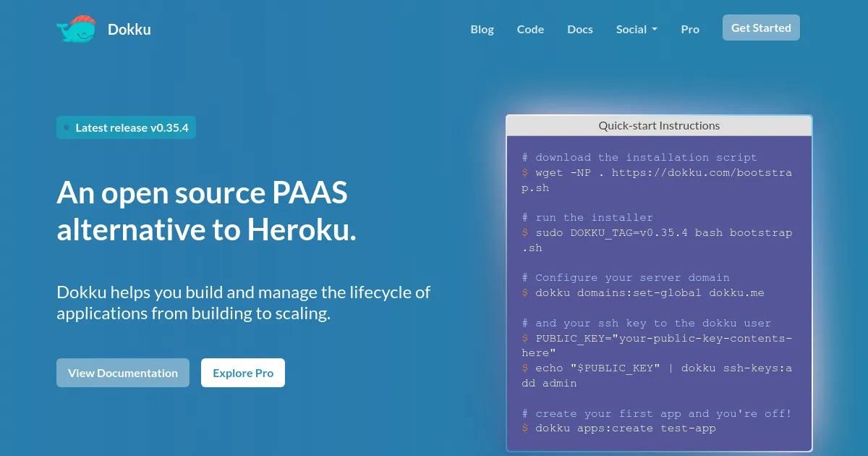
Task: Click the Quick-start Instructions title bar
Action: pyautogui.click(x=659, y=125)
